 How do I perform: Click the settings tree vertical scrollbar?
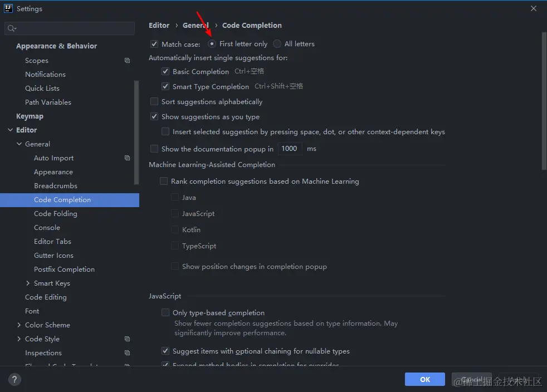pos(136,133)
